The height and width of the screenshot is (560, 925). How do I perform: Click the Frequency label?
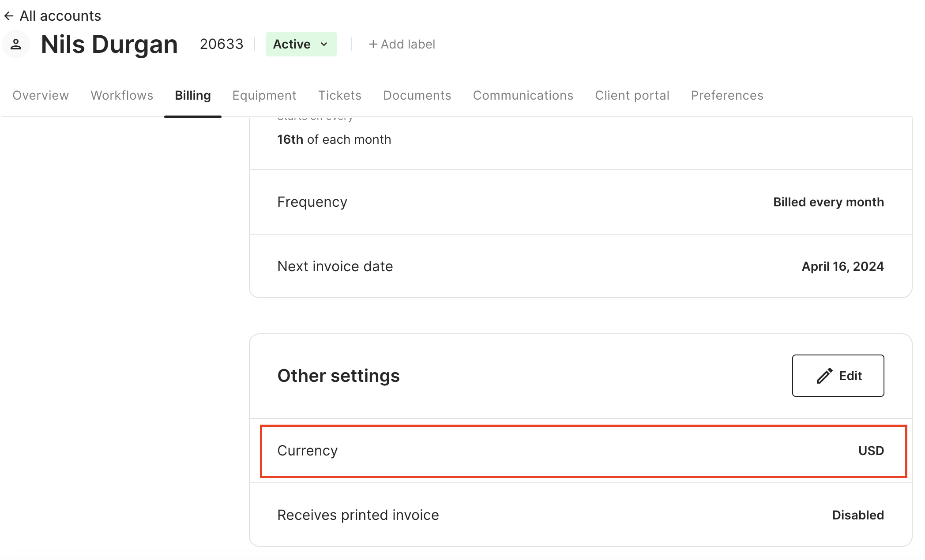(x=312, y=202)
